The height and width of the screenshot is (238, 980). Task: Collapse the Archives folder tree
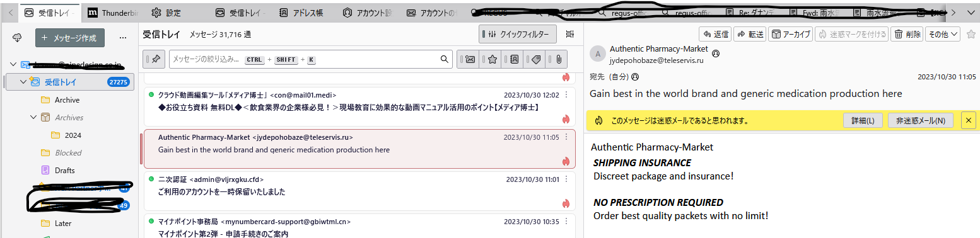(x=33, y=117)
